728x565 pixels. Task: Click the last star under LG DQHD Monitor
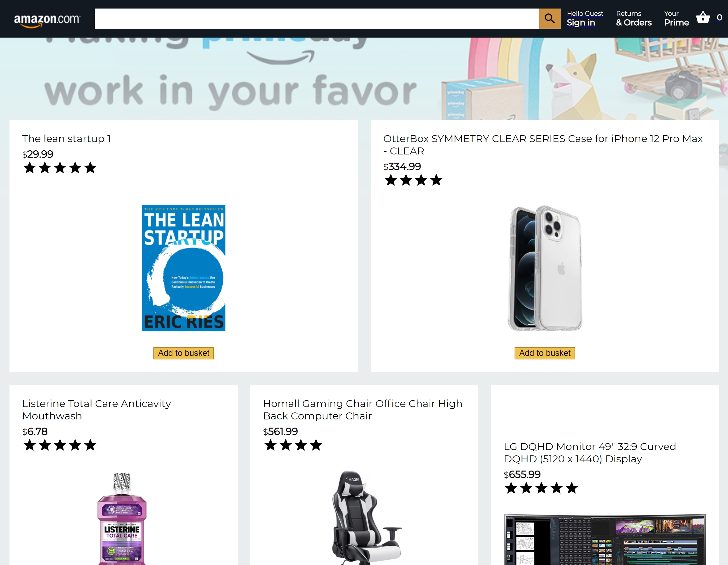click(572, 488)
